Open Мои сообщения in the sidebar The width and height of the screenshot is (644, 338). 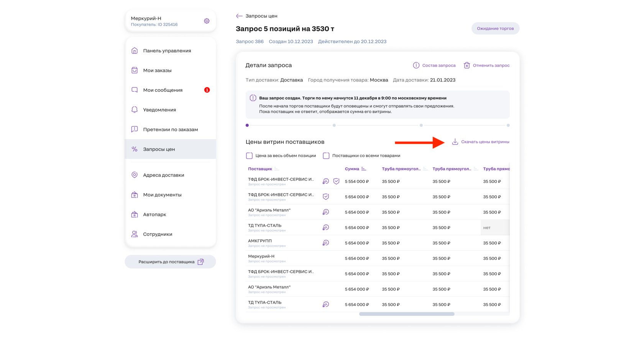[x=171, y=90]
